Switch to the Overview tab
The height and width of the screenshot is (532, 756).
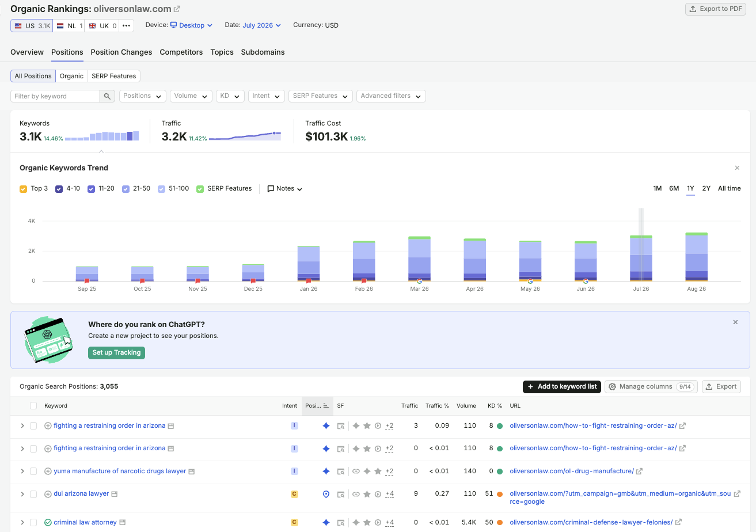coord(27,52)
